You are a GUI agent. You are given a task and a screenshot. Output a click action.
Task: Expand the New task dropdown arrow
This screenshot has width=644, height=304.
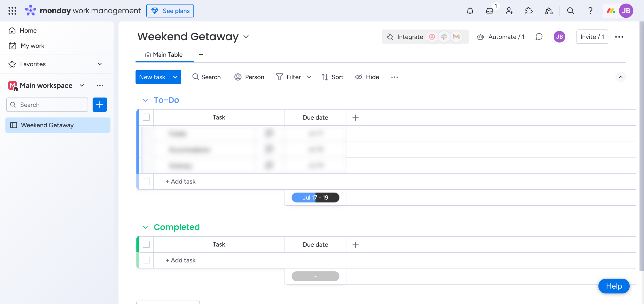tap(175, 77)
